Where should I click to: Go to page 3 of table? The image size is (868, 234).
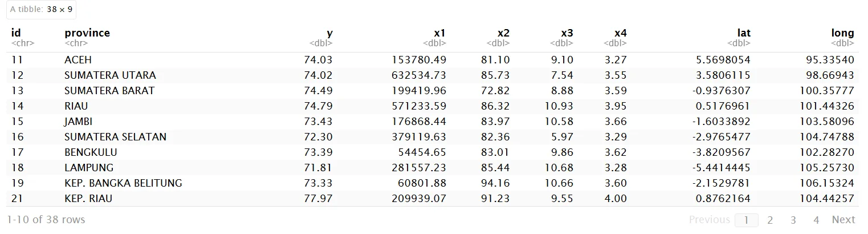pos(793,220)
